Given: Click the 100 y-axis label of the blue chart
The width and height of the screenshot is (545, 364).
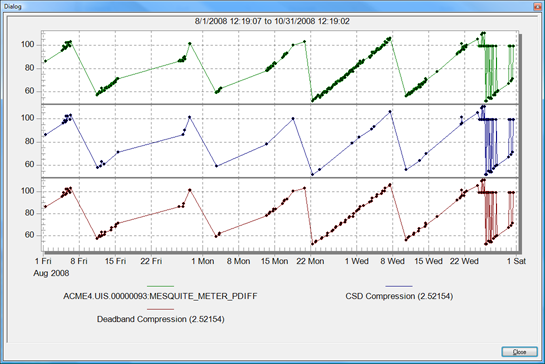Looking at the screenshot, I should pyautogui.click(x=28, y=118).
